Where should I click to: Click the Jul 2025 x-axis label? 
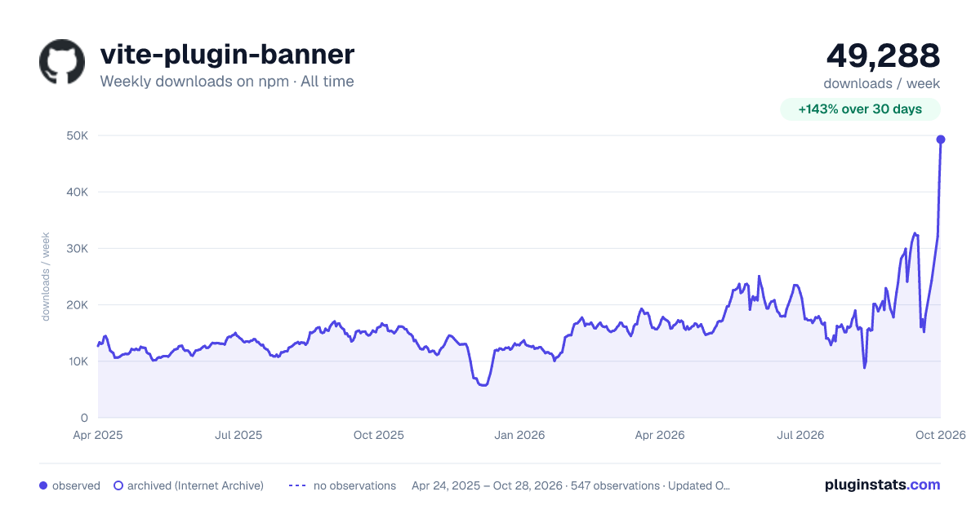(238, 435)
